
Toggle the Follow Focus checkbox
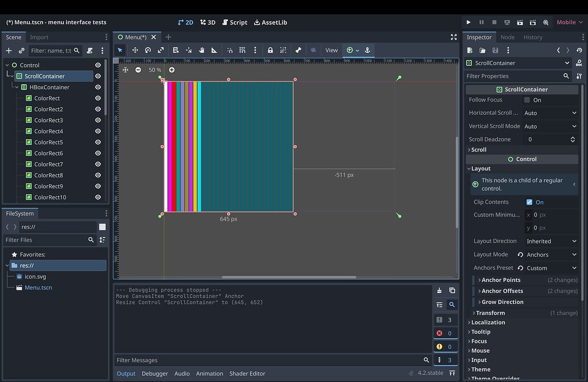pyautogui.click(x=527, y=100)
